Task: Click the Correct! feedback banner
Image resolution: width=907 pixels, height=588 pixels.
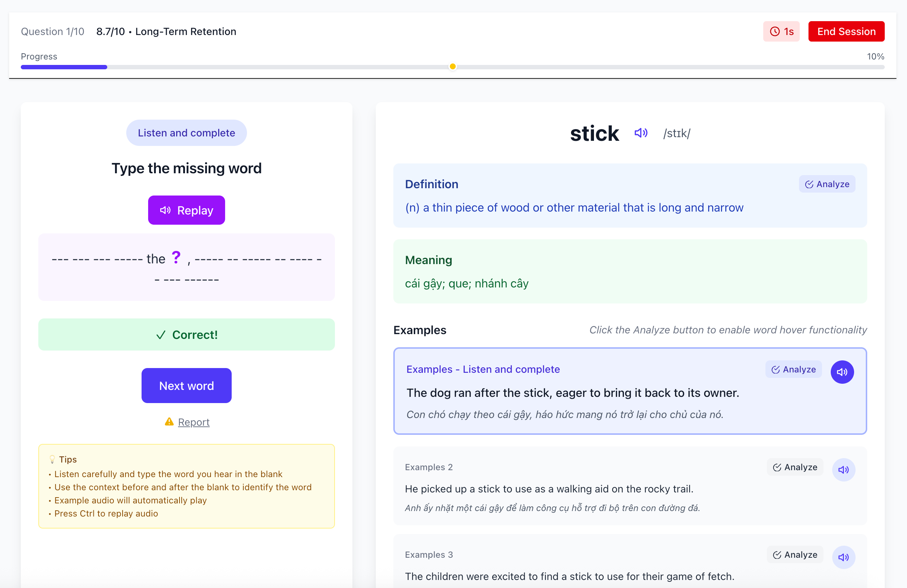Action: pos(186,334)
